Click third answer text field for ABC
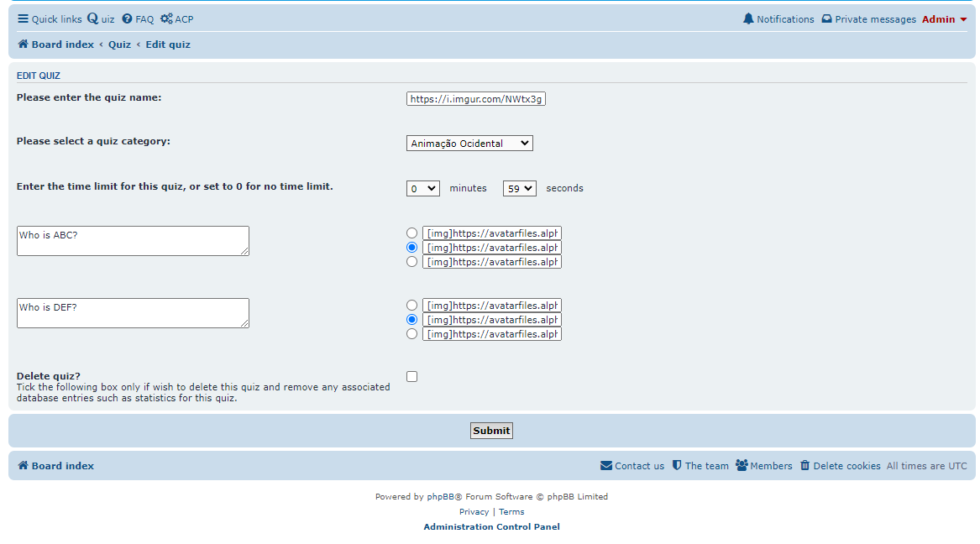 [x=492, y=262]
